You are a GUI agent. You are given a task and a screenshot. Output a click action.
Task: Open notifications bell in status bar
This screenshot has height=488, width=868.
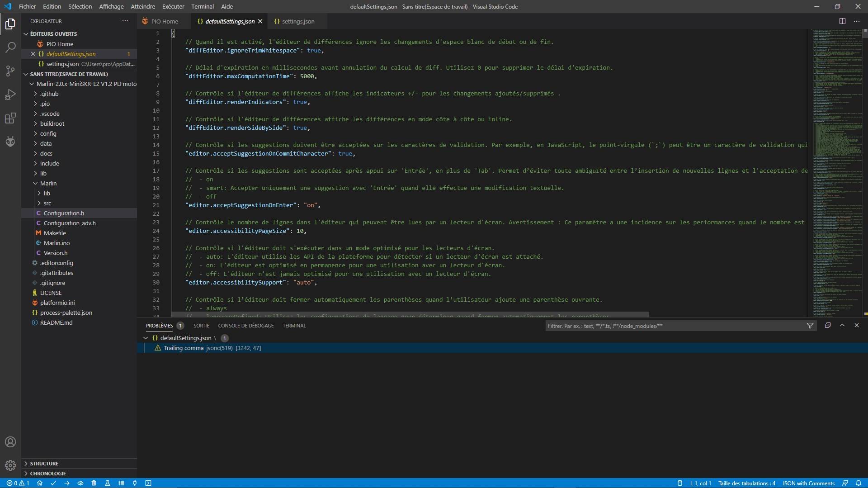point(859,483)
